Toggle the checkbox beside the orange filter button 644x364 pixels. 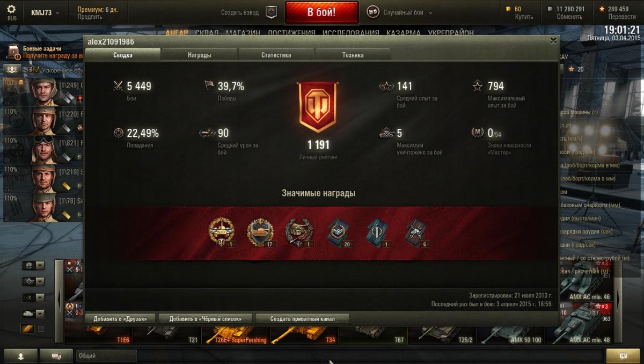41,329
